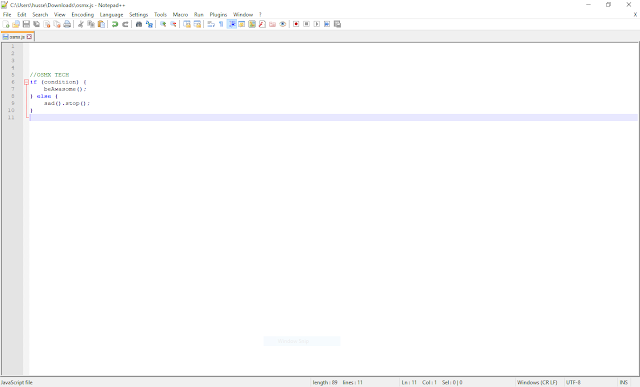
Task: Open the Edit menu
Action: coord(22,15)
